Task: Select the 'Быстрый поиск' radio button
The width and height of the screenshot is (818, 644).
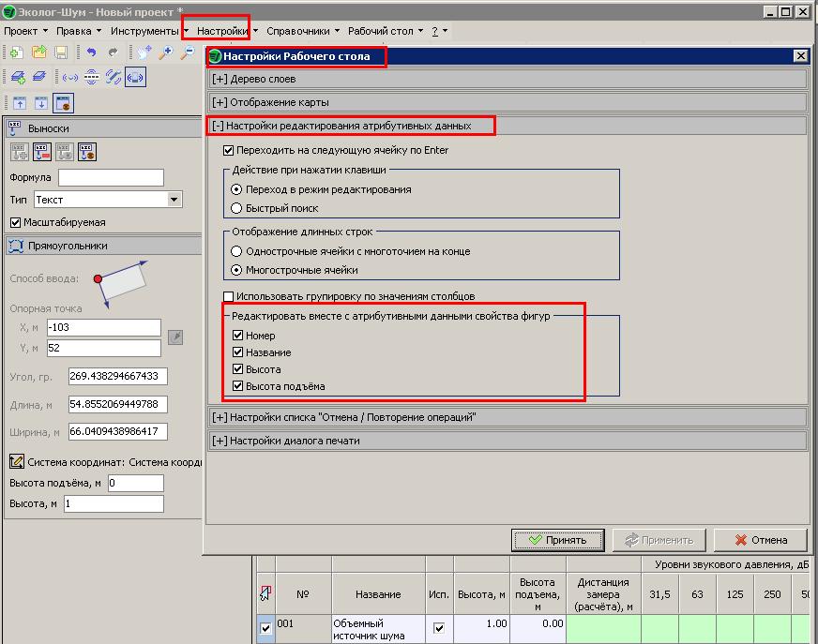Action: point(237,208)
